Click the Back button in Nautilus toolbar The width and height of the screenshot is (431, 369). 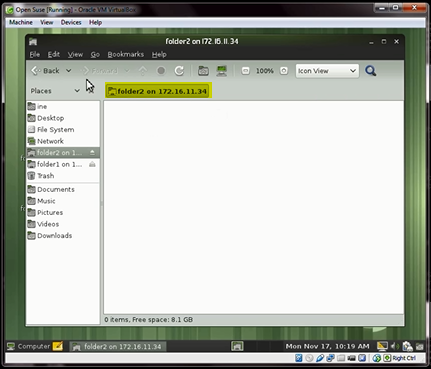(45, 71)
